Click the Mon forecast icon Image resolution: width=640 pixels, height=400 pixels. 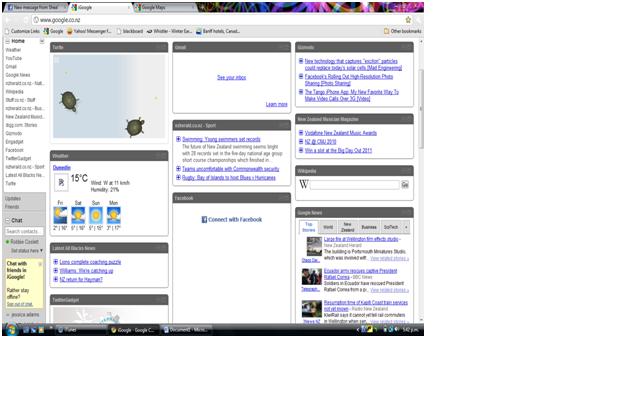pyautogui.click(x=113, y=215)
